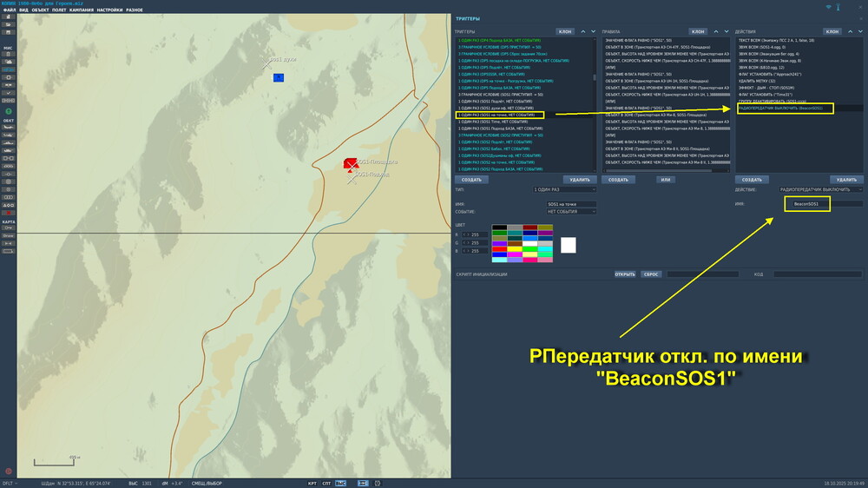This screenshot has height=488, width=868.
Task: Open the DFLT dropdown in status bar
Action: click(x=10, y=484)
